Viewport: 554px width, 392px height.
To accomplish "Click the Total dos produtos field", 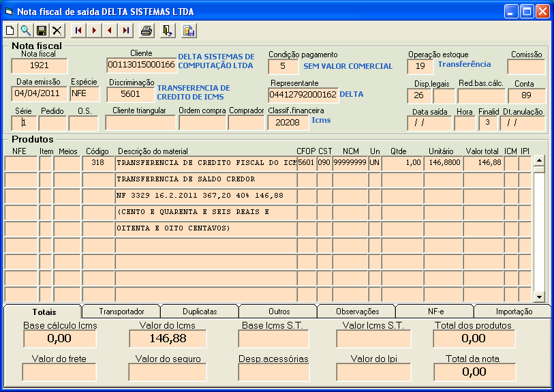I will (x=474, y=339).
